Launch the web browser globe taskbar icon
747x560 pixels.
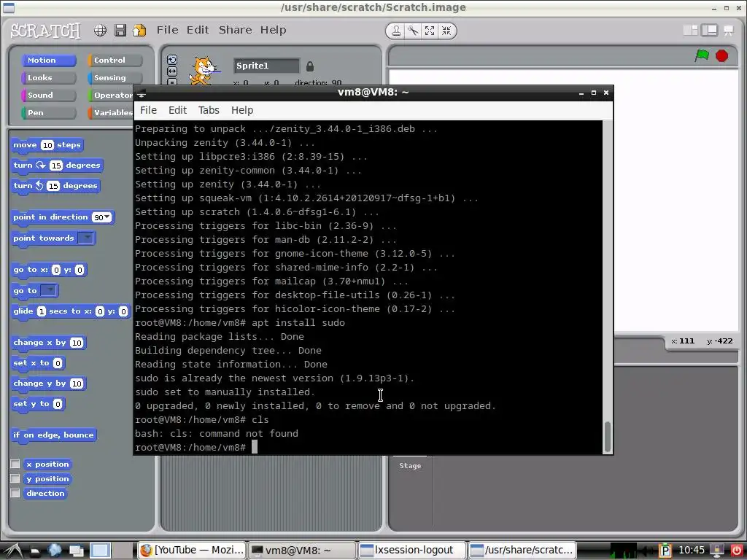click(55, 551)
